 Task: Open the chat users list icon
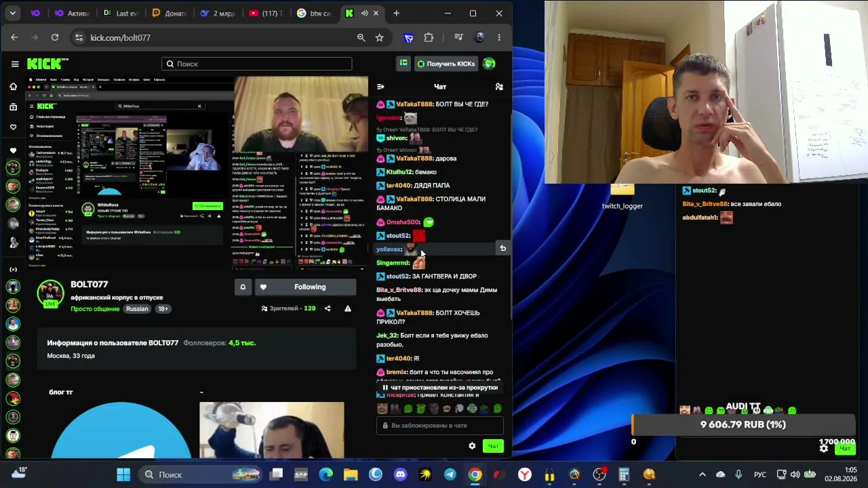point(499,87)
